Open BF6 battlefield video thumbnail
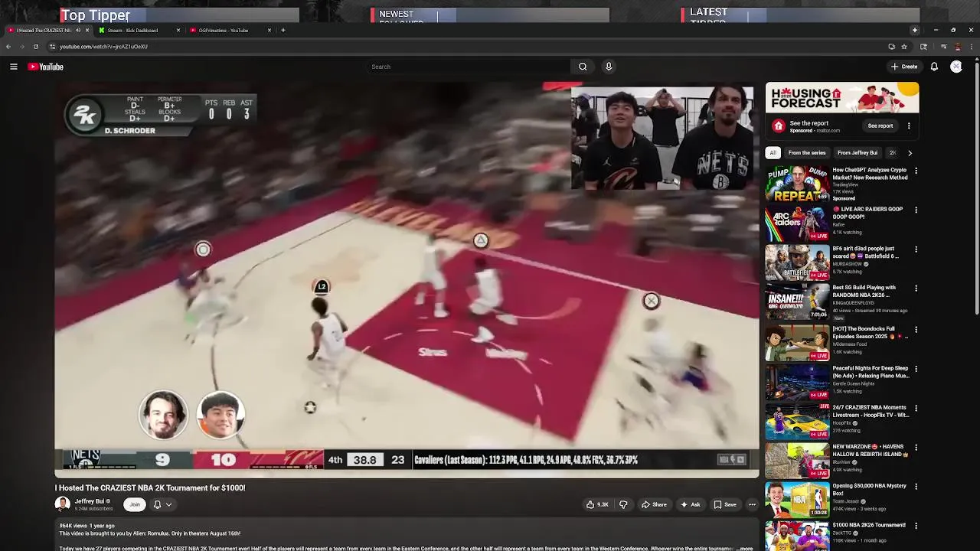 pyautogui.click(x=797, y=262)
